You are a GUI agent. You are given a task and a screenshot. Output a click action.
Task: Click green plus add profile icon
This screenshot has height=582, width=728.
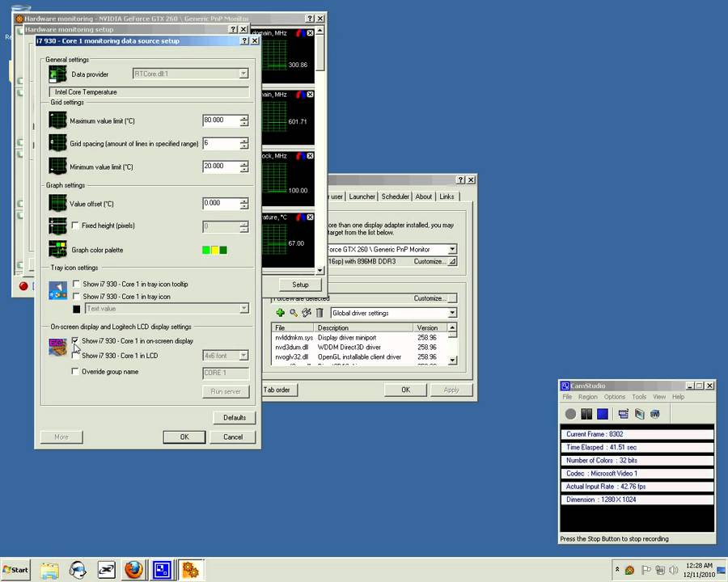coord(280,313)
